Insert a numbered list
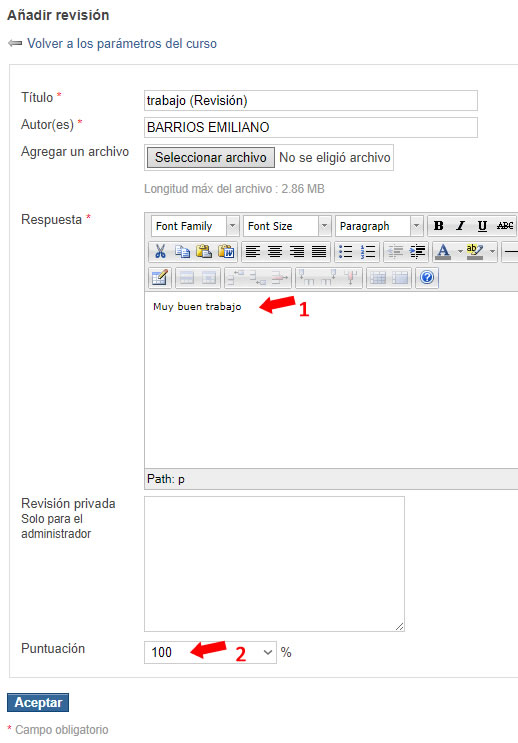 click(x=367, y=251)
